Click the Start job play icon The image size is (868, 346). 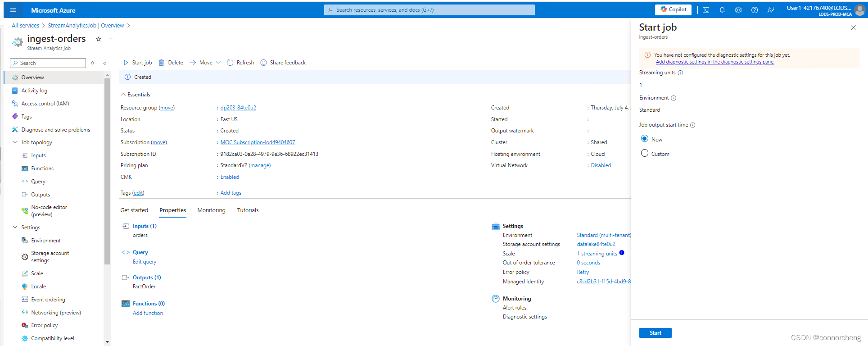coord(126,63)
